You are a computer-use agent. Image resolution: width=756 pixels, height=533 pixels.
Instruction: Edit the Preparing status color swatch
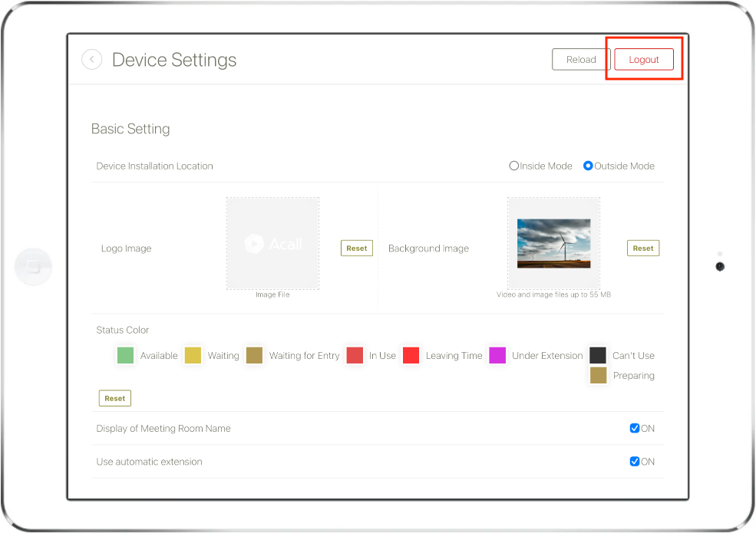point(599,375)
